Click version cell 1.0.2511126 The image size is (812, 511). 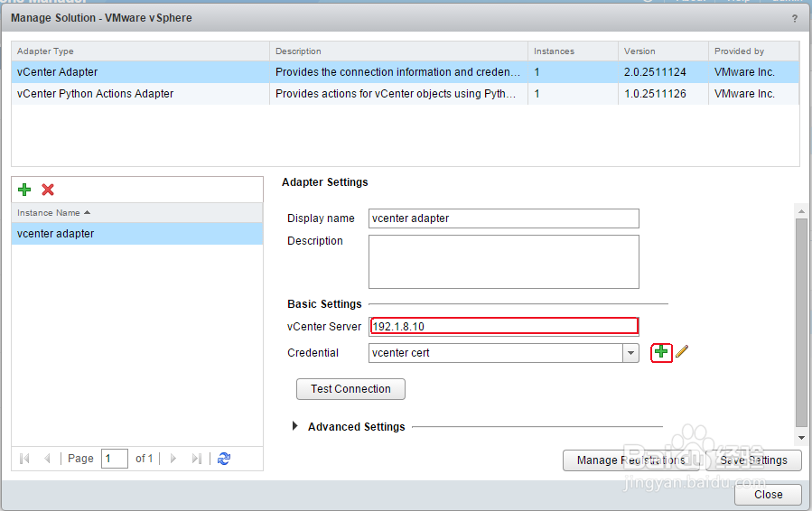click(x=655, y=94)
